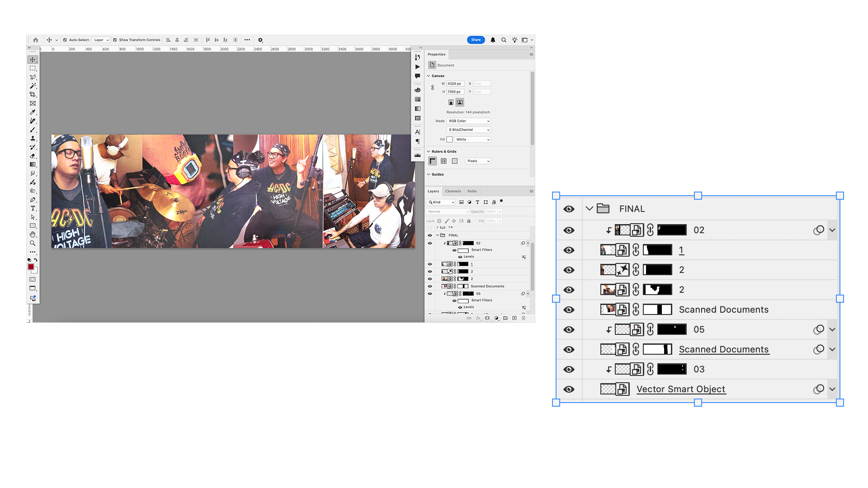The image size is (868, 488).
Task: Click the red foreground color swatch
Action: [31, 267]
